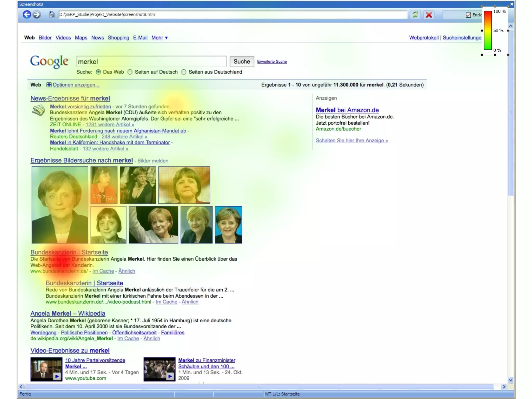Click the green refresh icon

click(415, 15)
